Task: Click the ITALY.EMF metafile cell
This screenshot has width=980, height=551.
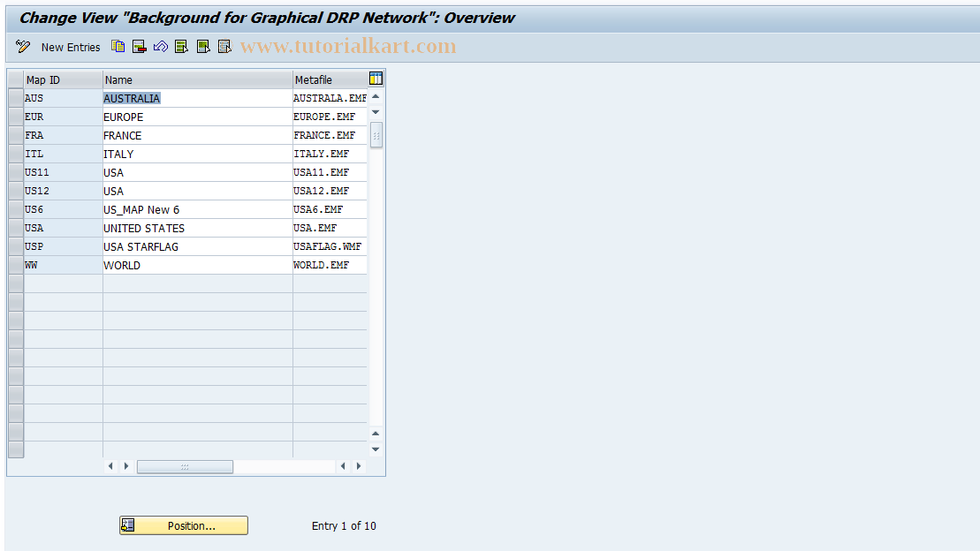Action: point(330,154)
